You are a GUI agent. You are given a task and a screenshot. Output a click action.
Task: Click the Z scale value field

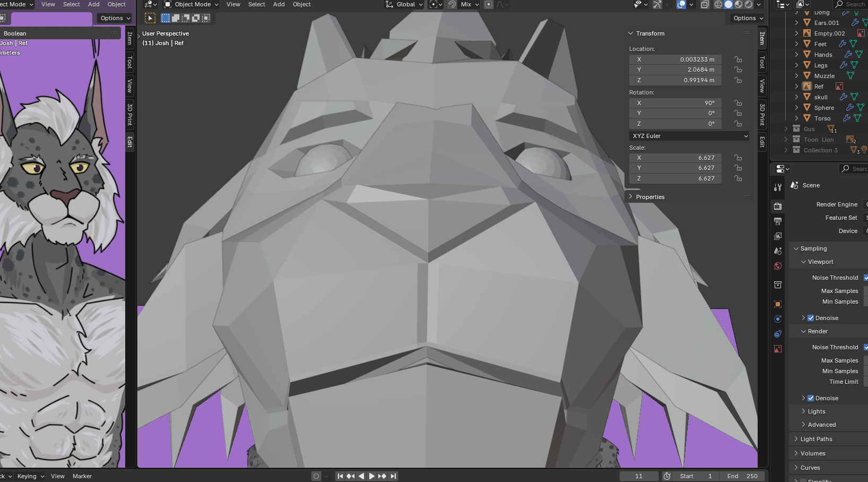tap(675, 178)
